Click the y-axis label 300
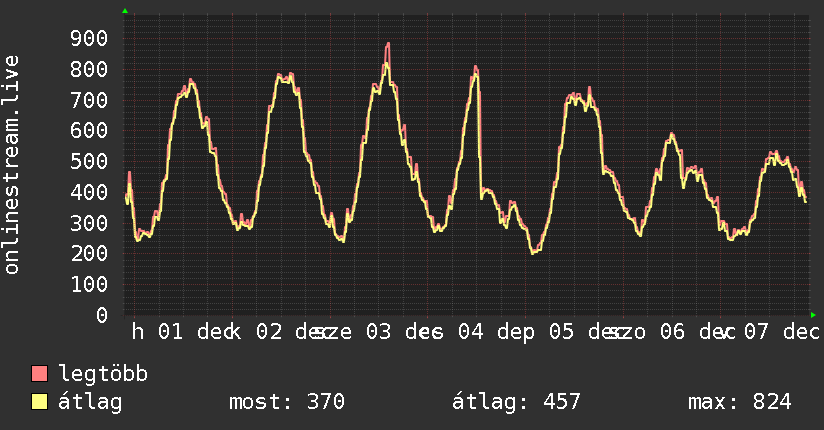This screenshot has width=824, height=430. pos(89,222)
